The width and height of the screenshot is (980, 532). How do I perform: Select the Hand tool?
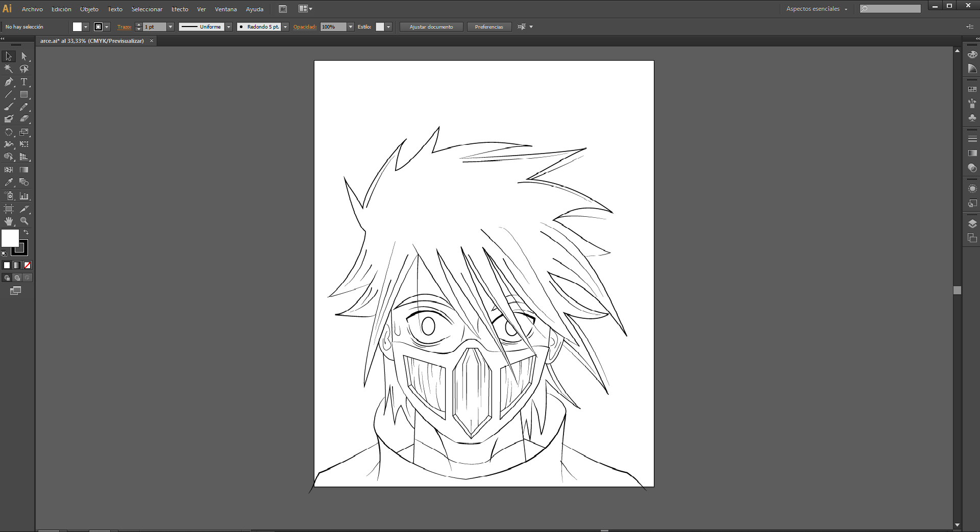point(9,221)
